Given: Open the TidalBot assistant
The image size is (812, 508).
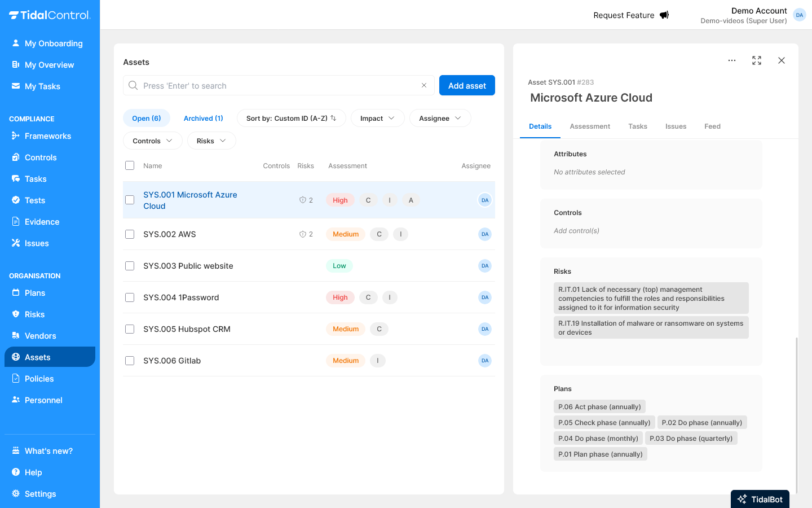Looking at the screenshot, I should pos(760,499).
